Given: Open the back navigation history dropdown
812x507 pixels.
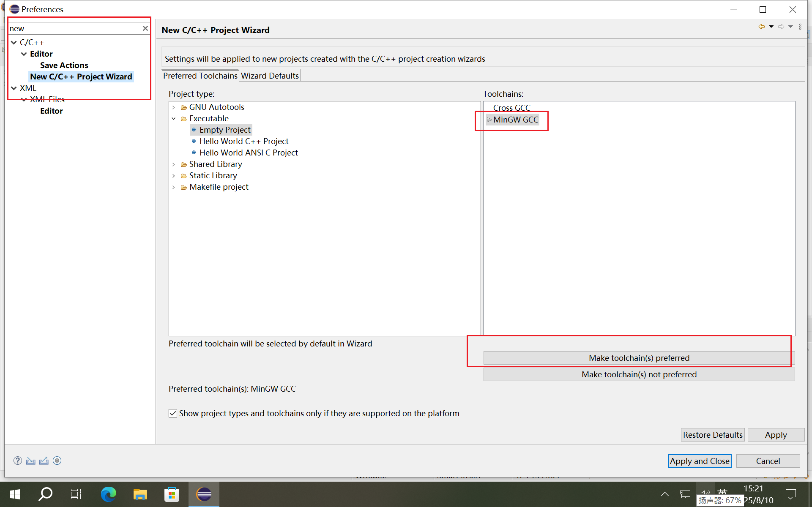Looking at the screenshot, I should coord(771,27).
